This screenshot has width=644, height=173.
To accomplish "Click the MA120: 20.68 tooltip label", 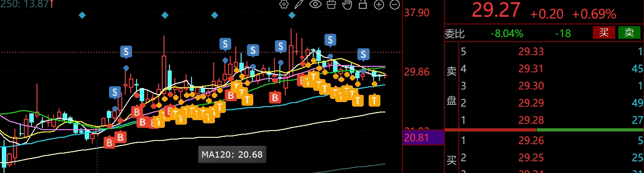I will (x=232, y=154).
